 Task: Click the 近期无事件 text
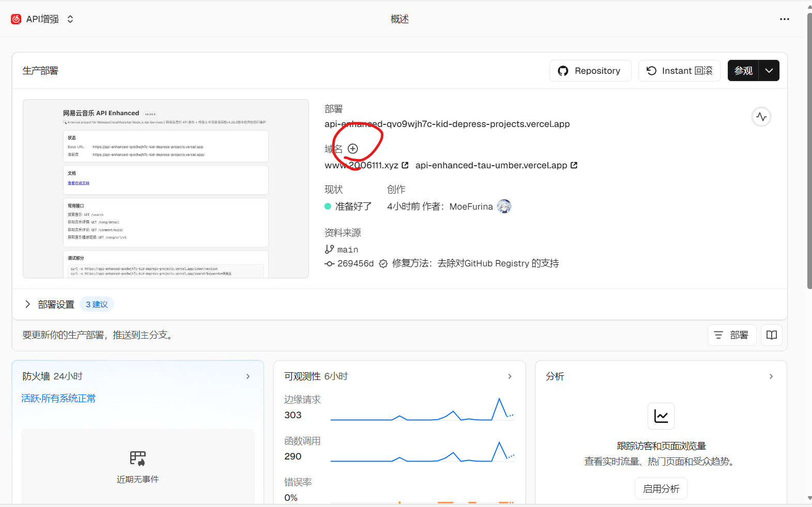coord(138,479)
